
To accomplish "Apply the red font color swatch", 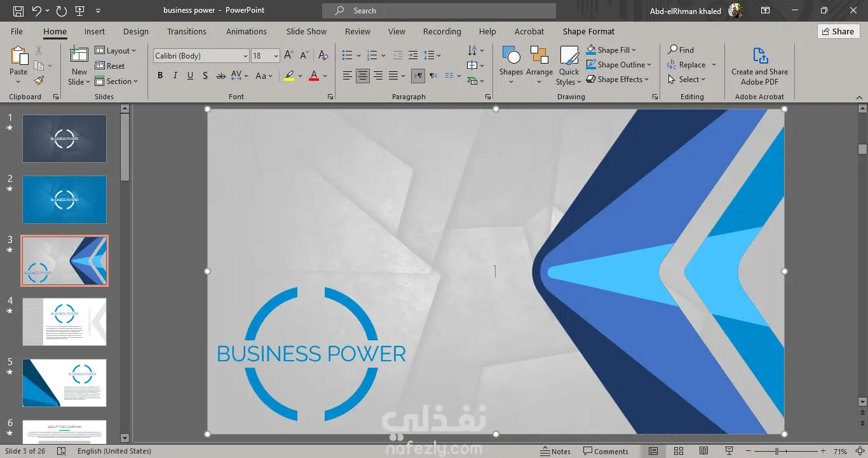I will tap(313, 76).
